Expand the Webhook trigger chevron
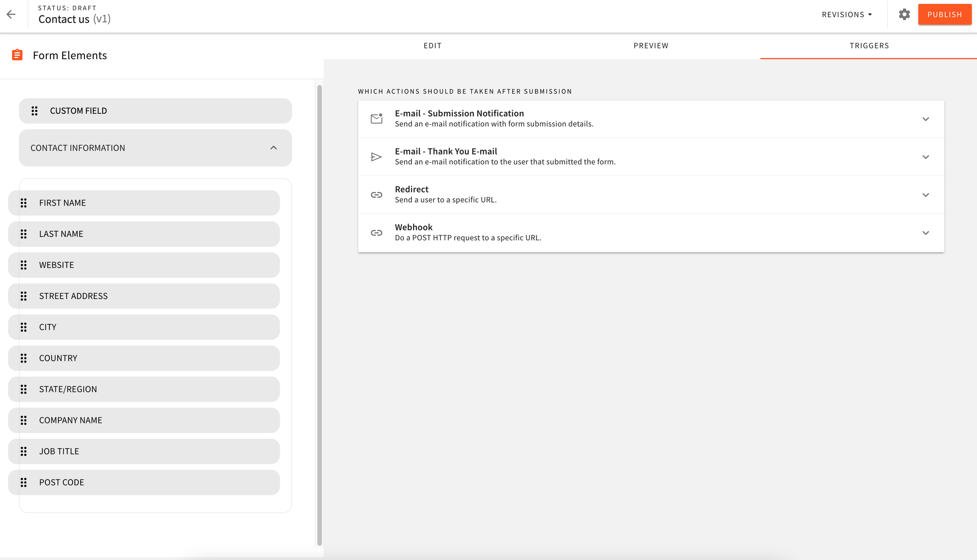 point(925,233)
